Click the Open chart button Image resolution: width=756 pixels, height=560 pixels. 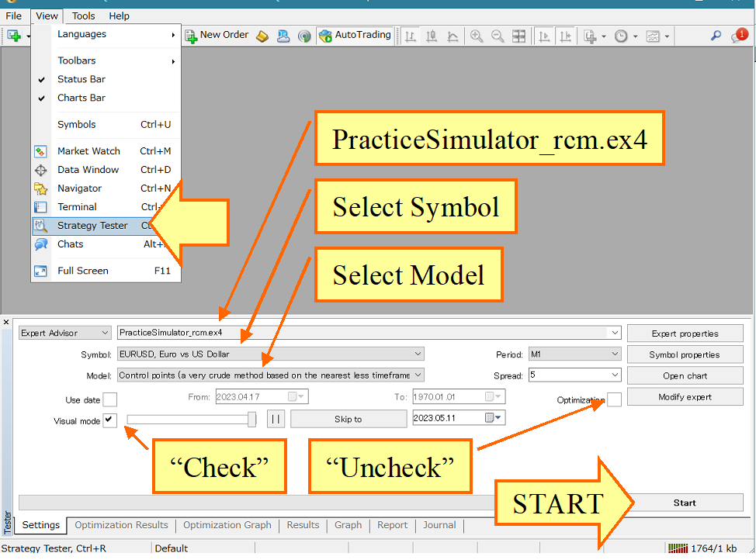685,376
